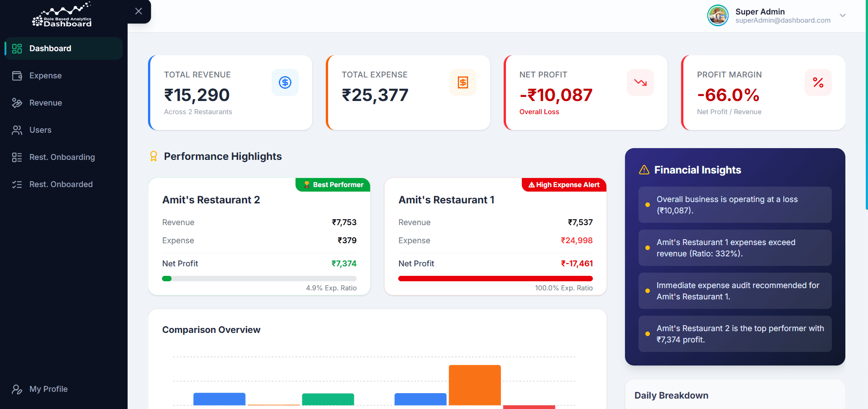Click the -₹10,087 net profit value
Image resolution: width=868 pixels, height=409 pixels.
(556, 95)
